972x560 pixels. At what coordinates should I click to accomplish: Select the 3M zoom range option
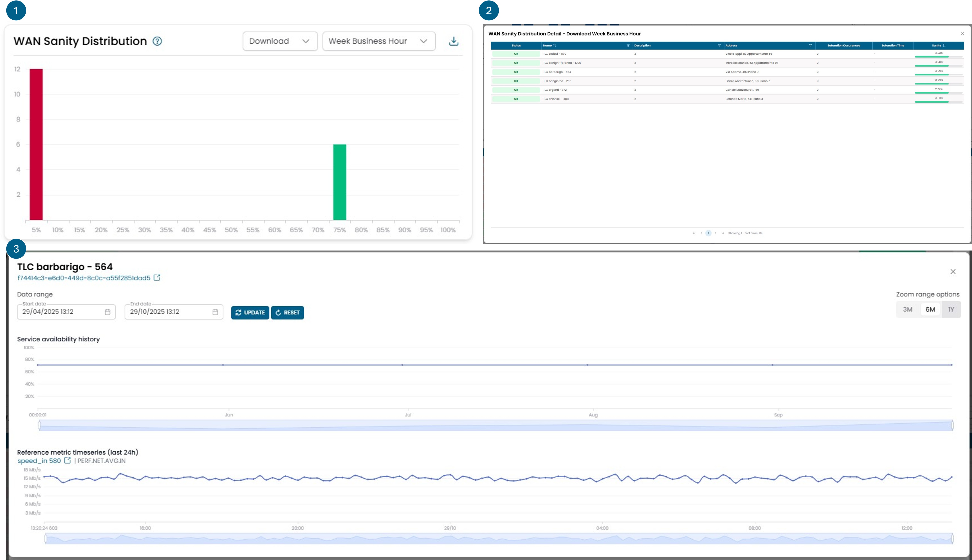[907, 309]
